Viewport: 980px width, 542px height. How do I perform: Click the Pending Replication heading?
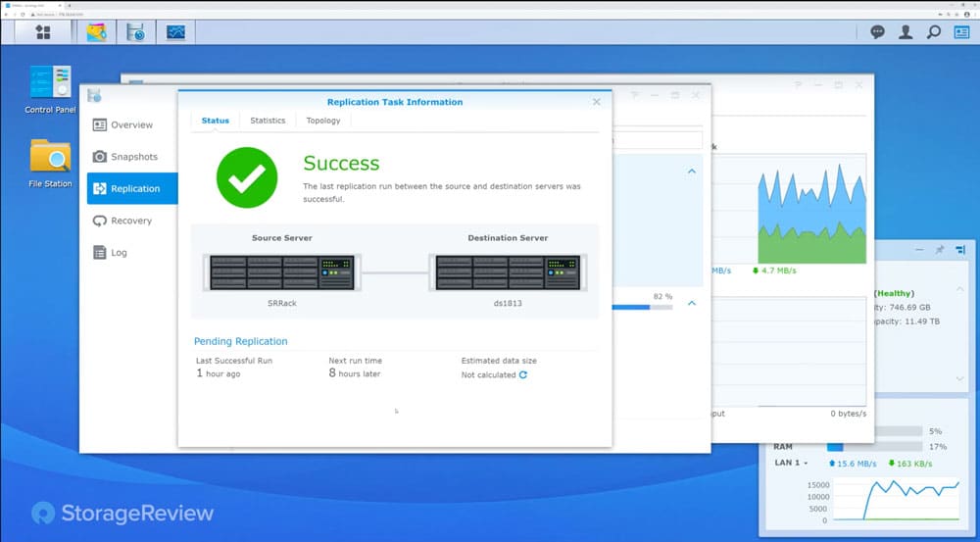[241, 341]
